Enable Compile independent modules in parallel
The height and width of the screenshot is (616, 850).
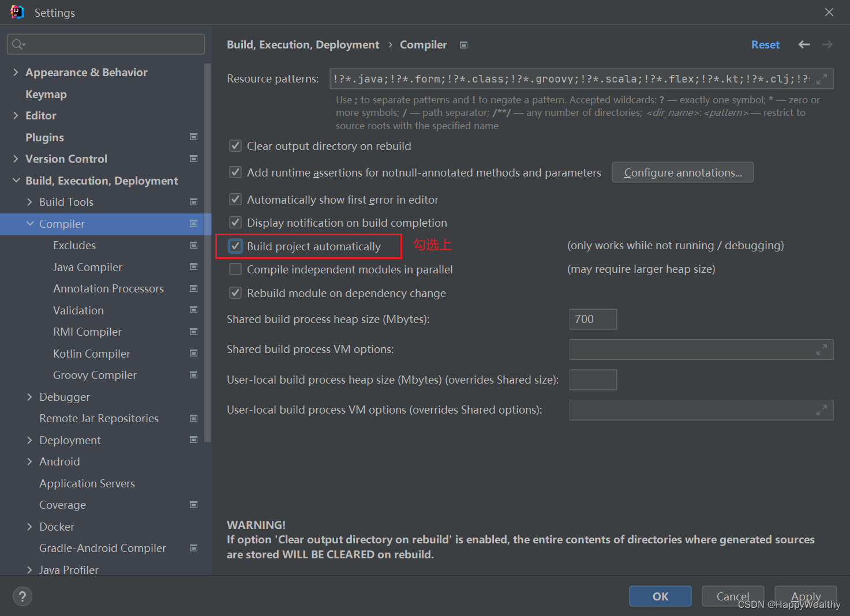coord(235,269)
